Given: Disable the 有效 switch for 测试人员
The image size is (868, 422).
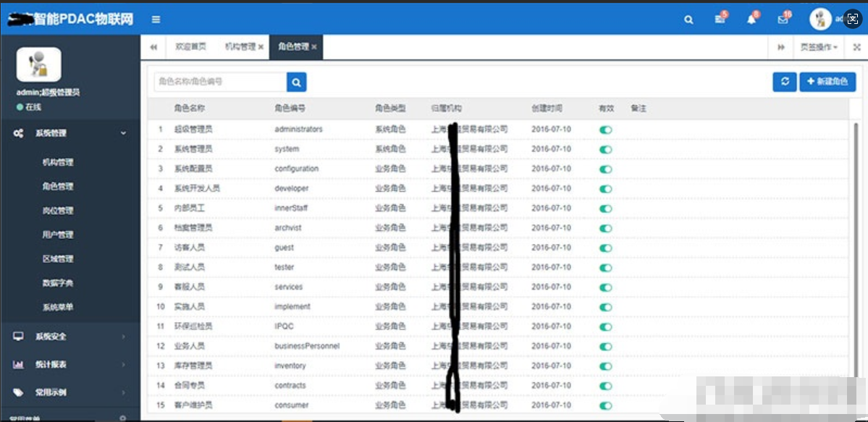Looking at the screenshot, I should tap(607, 267).
